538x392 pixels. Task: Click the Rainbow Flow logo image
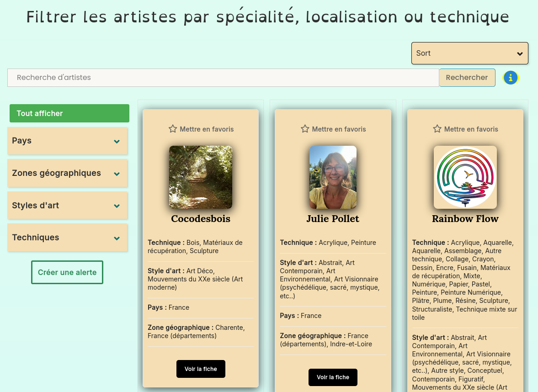pyautogui.click(x=465, y=177)
